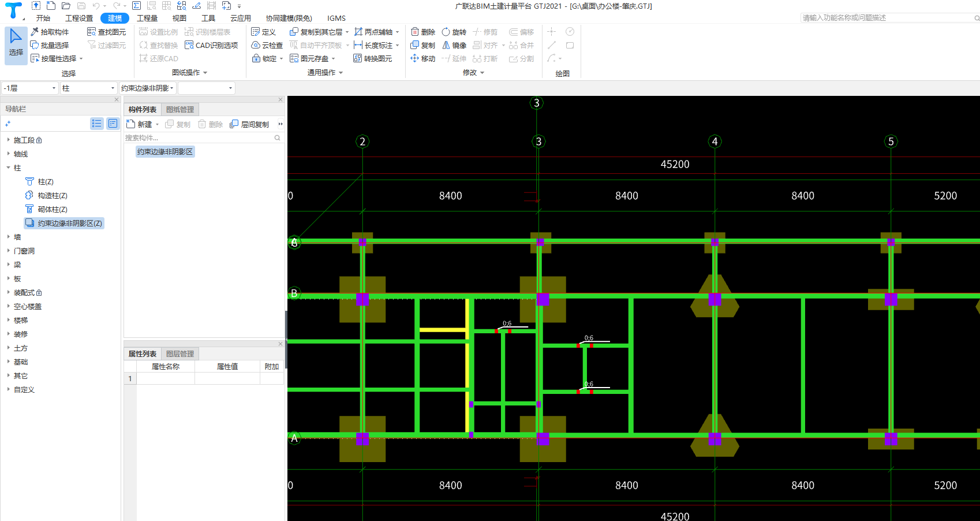Run 云检查 cloud check
The height and width of the screenshot is (521, 980).
pos(267,45)
